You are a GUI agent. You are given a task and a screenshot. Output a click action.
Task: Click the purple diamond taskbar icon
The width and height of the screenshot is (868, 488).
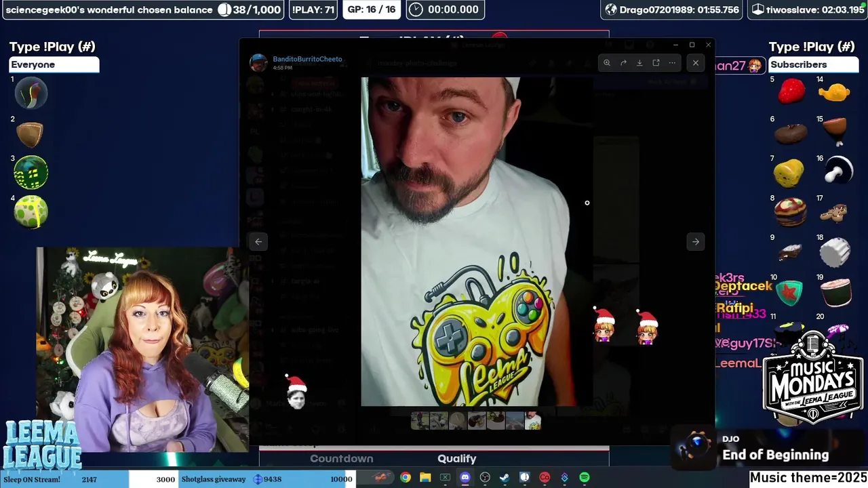[564, 478]
